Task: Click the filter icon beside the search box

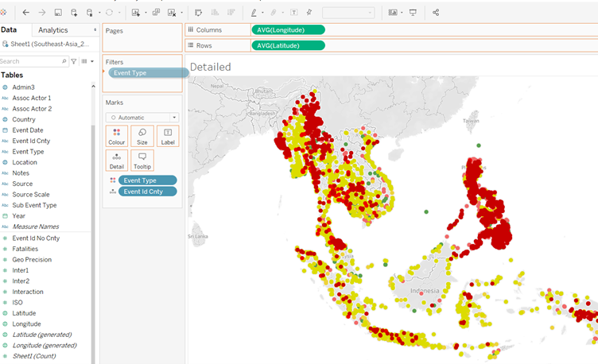Action: (74, 61)
